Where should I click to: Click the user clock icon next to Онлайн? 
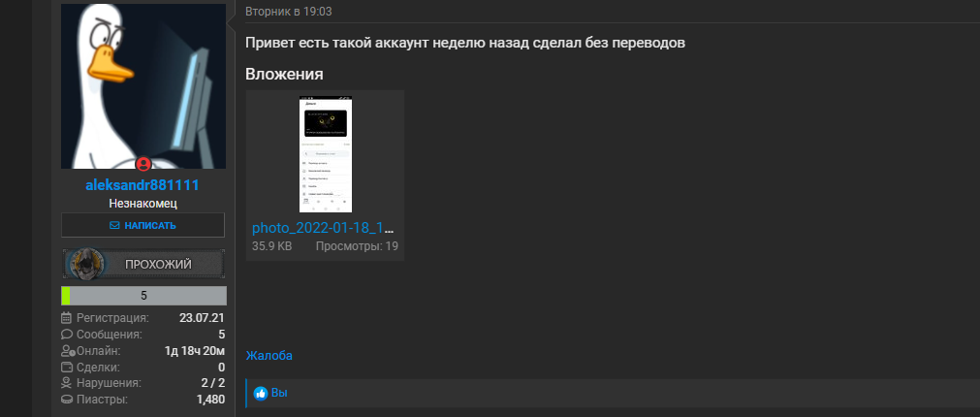coord(68,351)
